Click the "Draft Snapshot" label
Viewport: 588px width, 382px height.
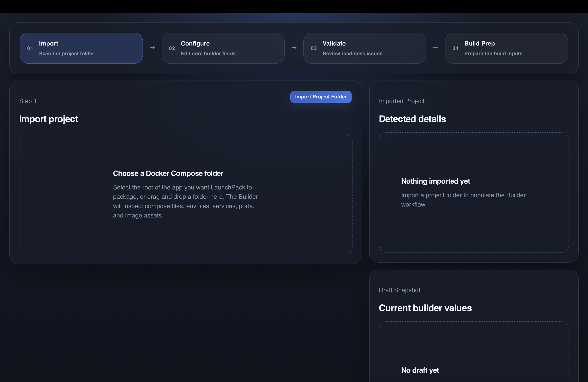400,290
